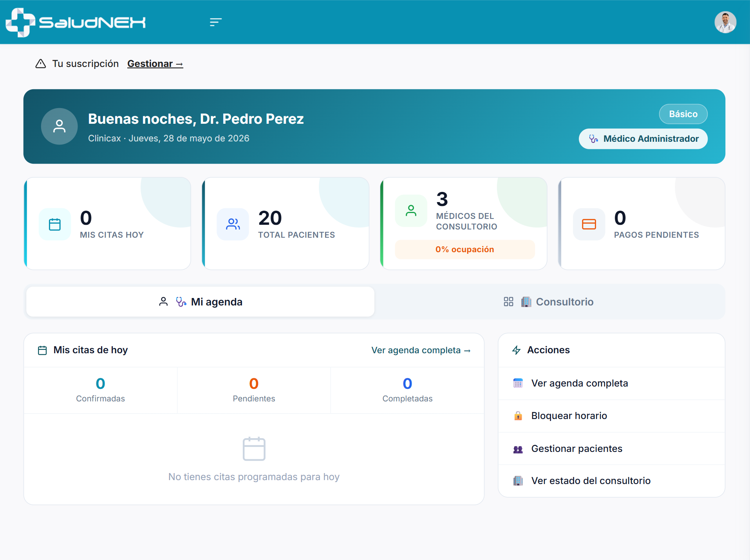Click the building icon beside Ver estado del consultorio

coord(518,481)
